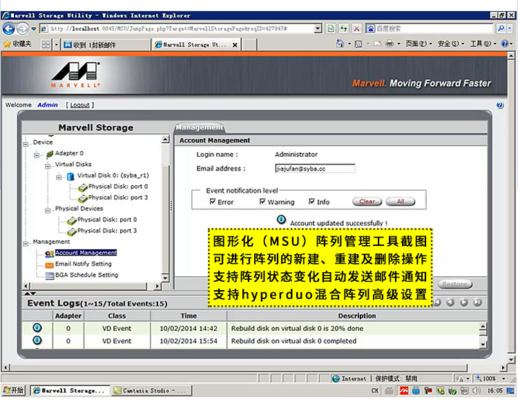Open the address bar history dropdown

318,29
